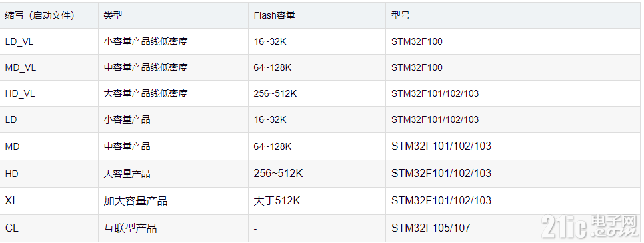Select STM32F100 in the LD_VL row
Image resolution: width=644 pixels, height=243 pixels.
[x=417, y=41]
